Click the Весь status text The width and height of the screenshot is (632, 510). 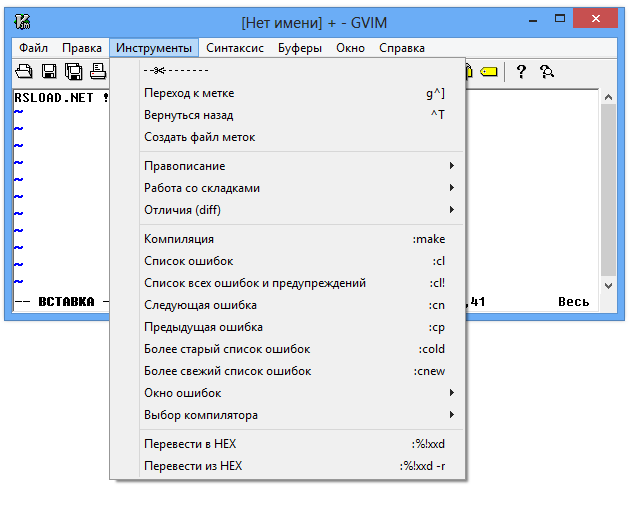tap(574, 302)
